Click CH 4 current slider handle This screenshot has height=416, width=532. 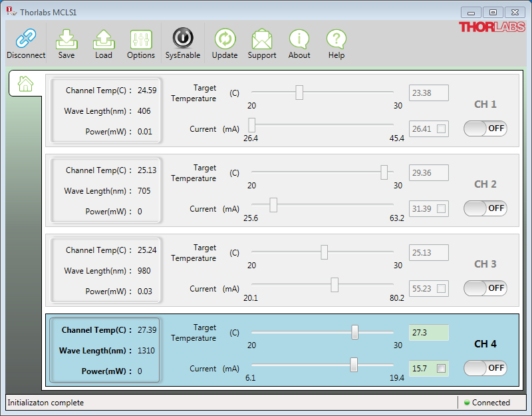[354, 365]
